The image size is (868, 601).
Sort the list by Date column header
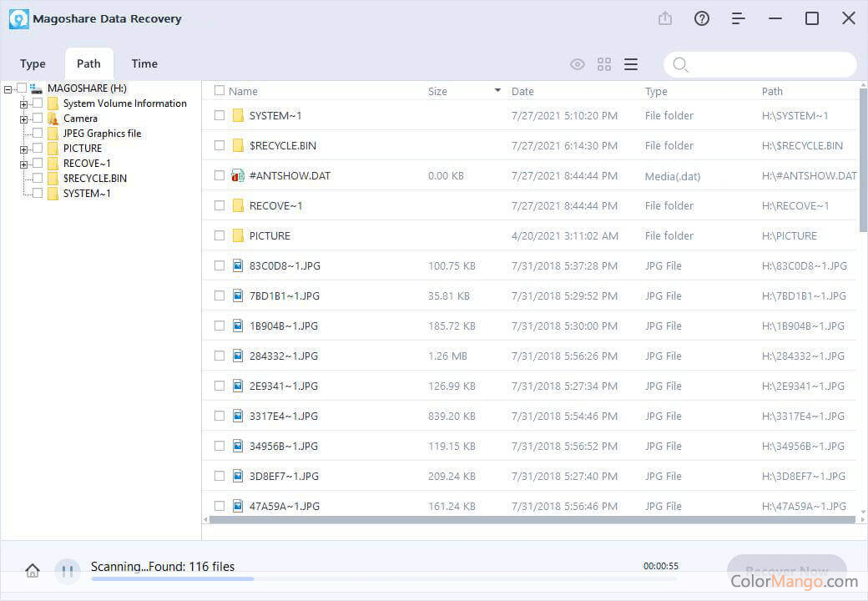[x=522, y=91]
